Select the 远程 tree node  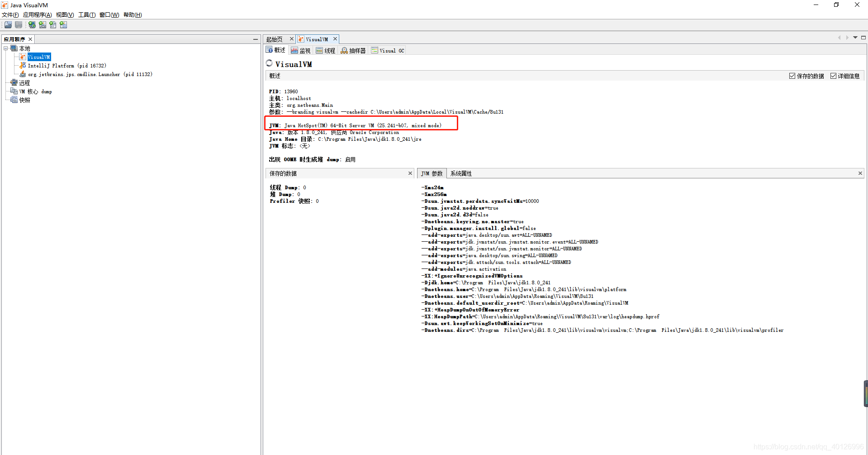click(24, 83)
